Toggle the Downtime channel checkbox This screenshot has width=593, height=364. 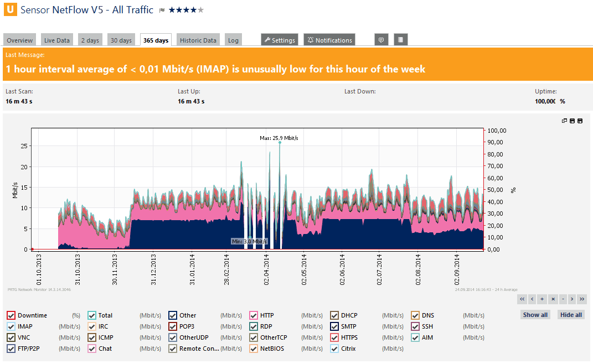click(x=11, y=315)
